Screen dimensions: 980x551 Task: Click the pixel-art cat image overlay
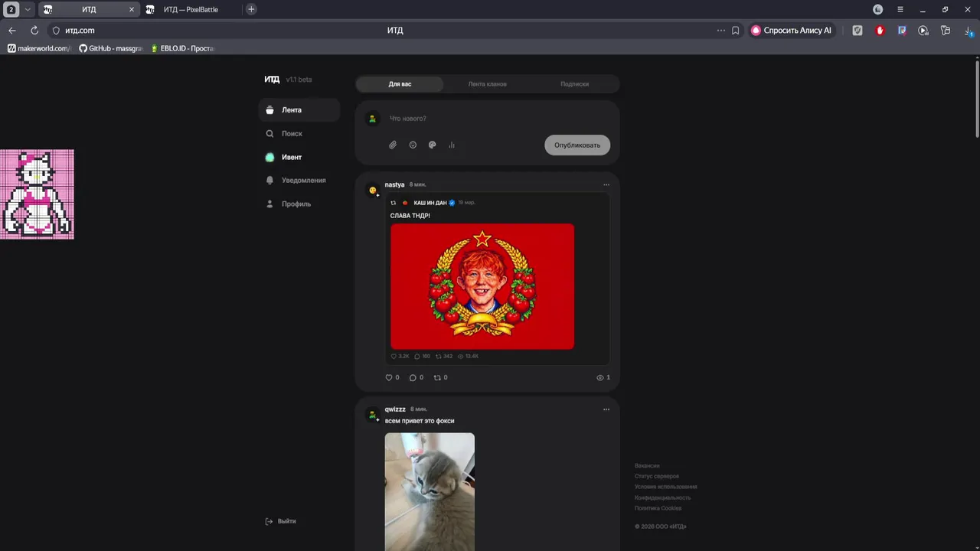click(37, 194)
